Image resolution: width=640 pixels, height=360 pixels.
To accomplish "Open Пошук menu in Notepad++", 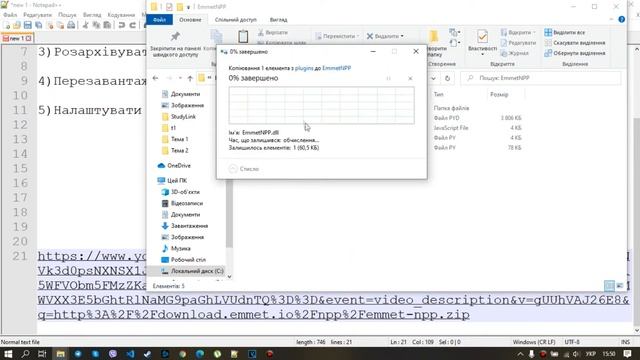I will (x=67, y=15).
